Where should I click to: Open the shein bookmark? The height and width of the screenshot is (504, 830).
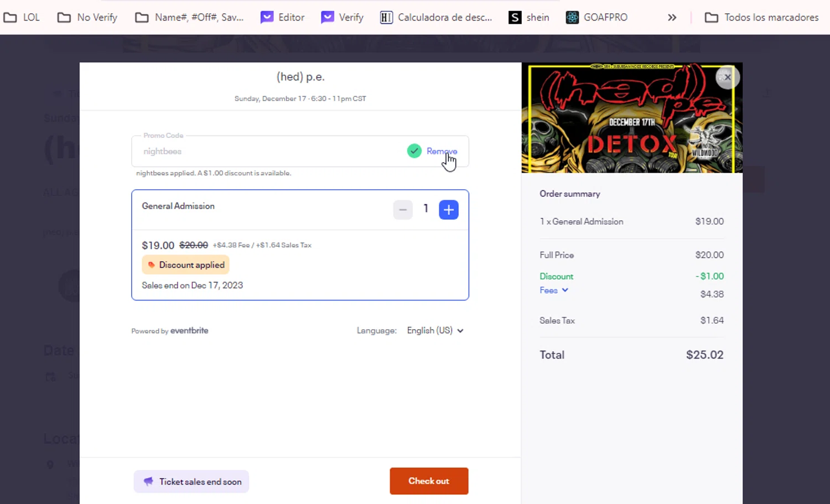(x=529, y=17)
